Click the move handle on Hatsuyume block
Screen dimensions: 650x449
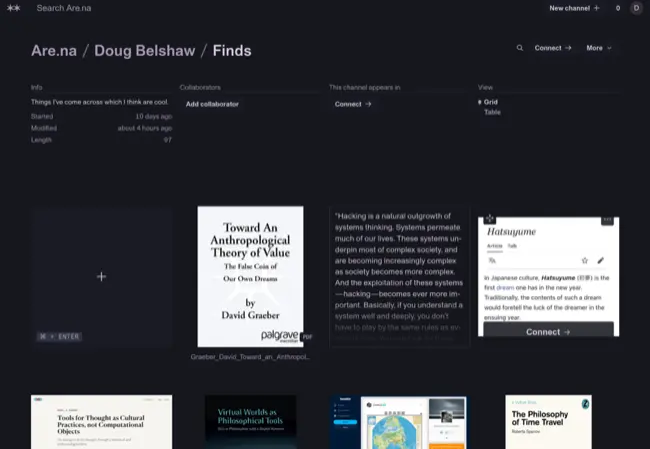tap(490, 218)
